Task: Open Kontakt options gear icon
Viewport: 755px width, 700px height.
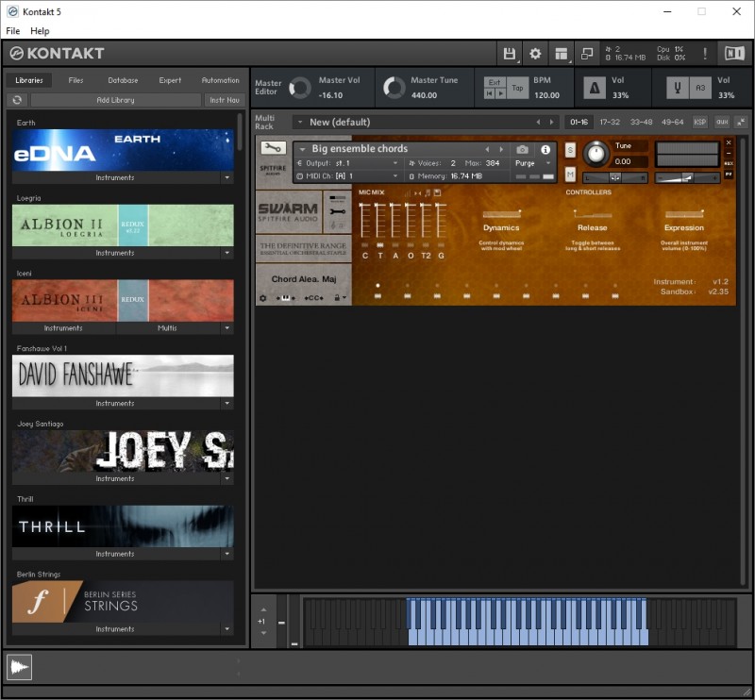Action: coord(535,54)
